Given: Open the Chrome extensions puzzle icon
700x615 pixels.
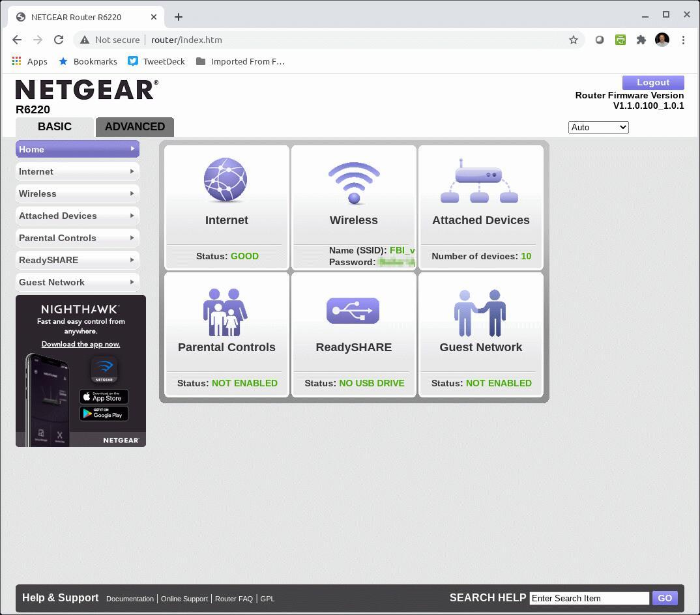Looking at the screenshot, I should pos(641,40).
